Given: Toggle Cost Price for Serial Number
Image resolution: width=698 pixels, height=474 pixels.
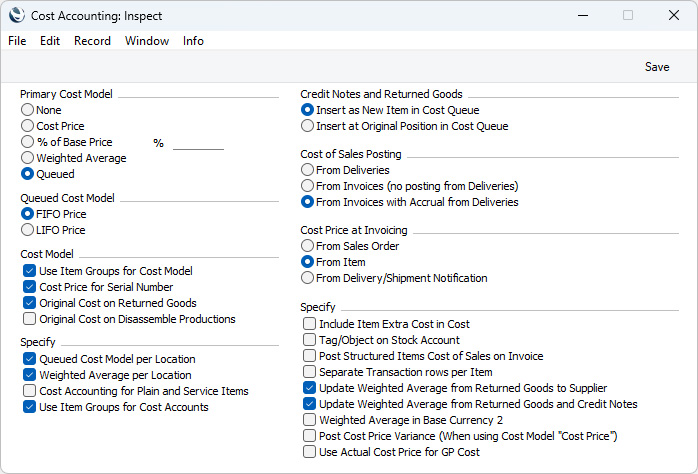Looking at the screenshot, I should tap(29, 287).
